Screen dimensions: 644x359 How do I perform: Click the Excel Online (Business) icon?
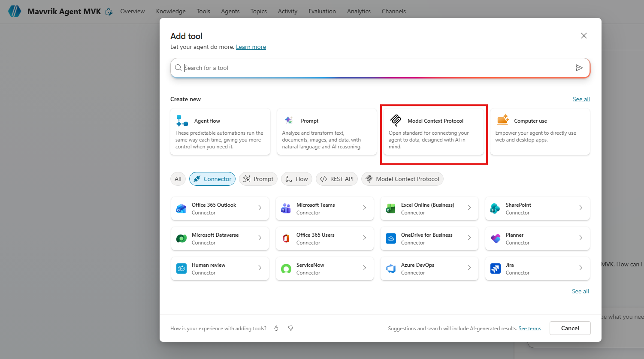pos(390,209)
